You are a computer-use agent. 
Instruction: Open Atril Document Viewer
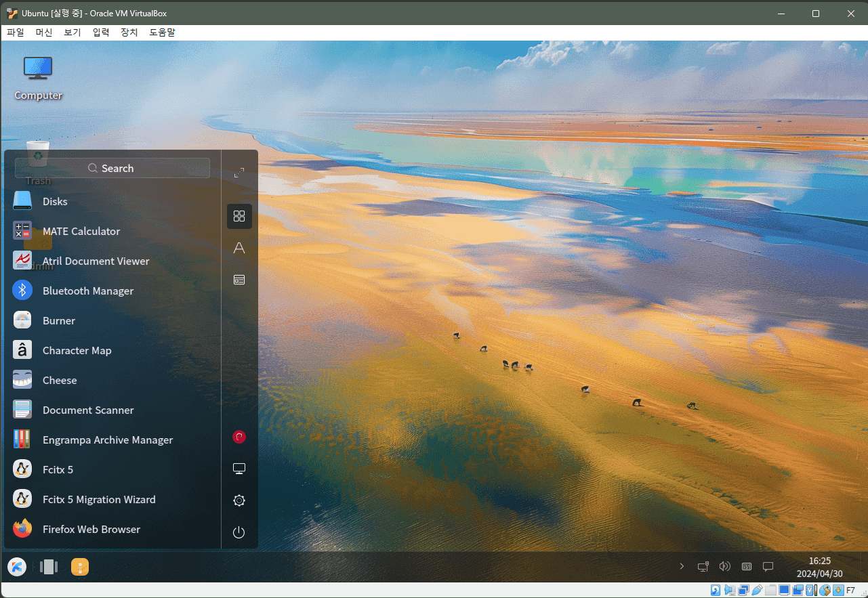coord(112,261)
